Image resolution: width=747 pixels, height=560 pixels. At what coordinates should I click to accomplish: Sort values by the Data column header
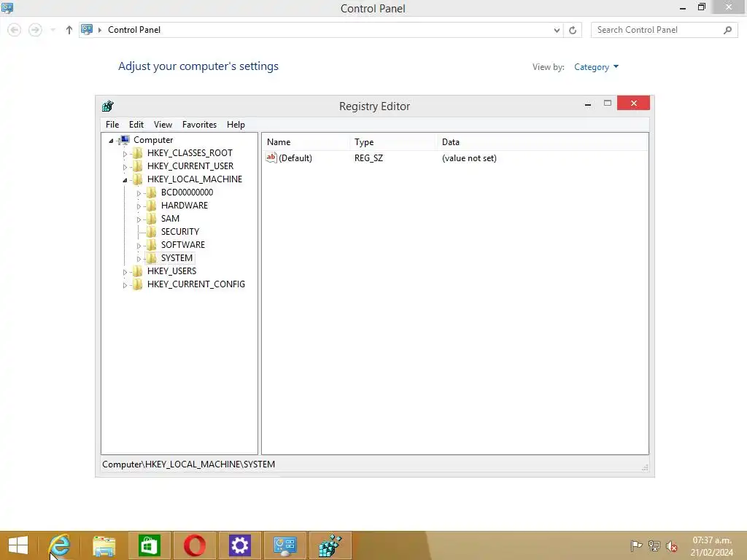coord(542,142)
